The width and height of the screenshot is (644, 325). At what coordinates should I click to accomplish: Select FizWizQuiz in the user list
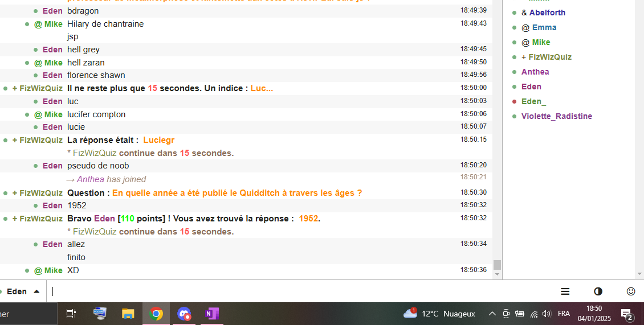(x=550, y=57)
